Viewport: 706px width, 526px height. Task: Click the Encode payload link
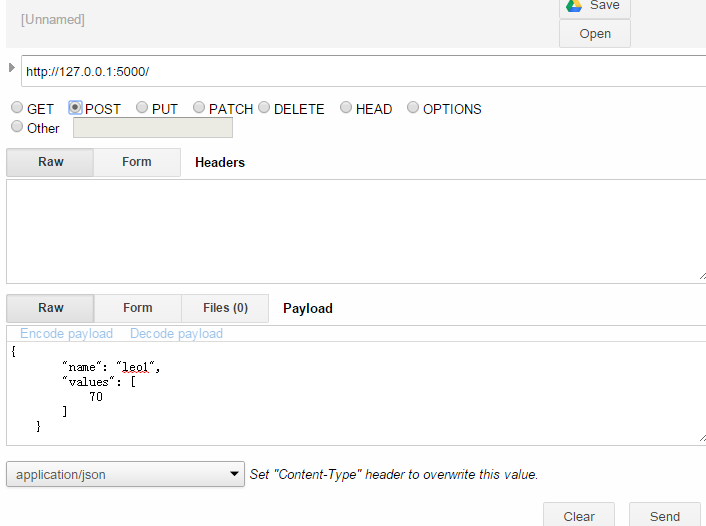66,334
